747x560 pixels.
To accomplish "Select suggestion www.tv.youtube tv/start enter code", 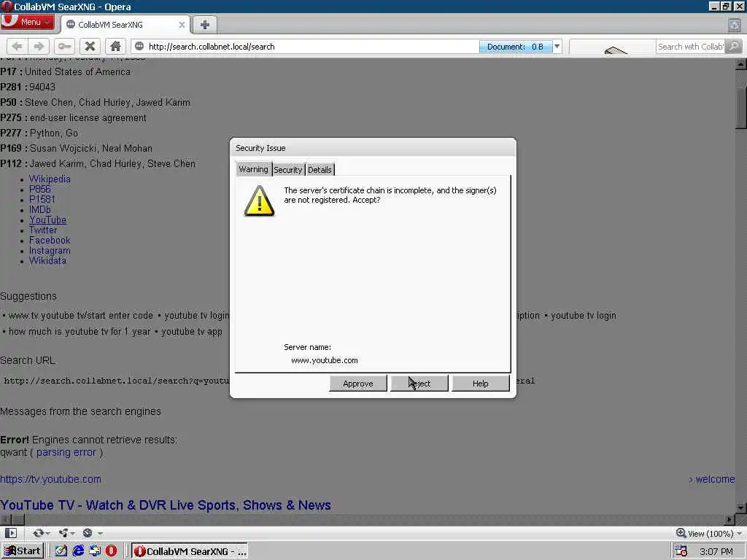I will (80, 316).
